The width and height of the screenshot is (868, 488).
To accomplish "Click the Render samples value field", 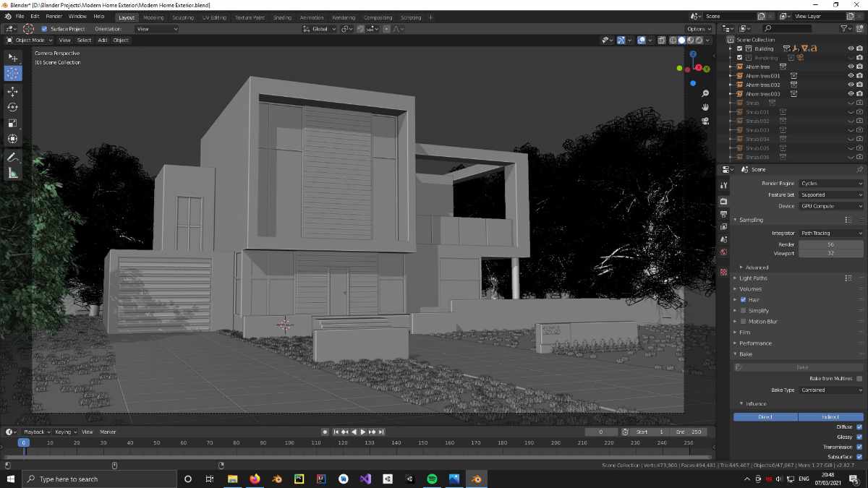I will tap(830, 245).
